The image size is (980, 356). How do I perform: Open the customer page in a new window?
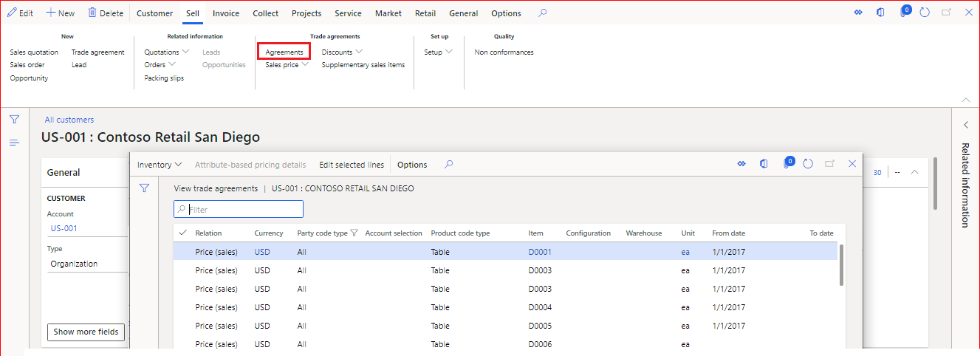point(946,13)
